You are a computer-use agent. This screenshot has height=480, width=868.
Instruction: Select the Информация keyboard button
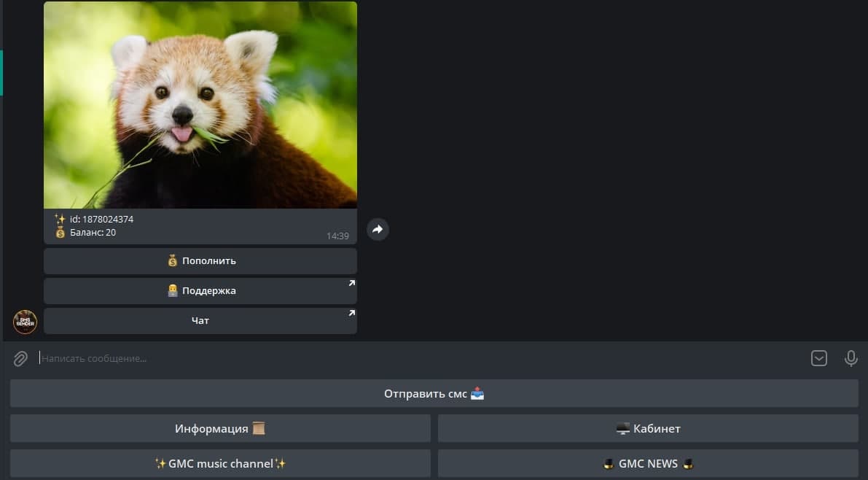point(220,428)
